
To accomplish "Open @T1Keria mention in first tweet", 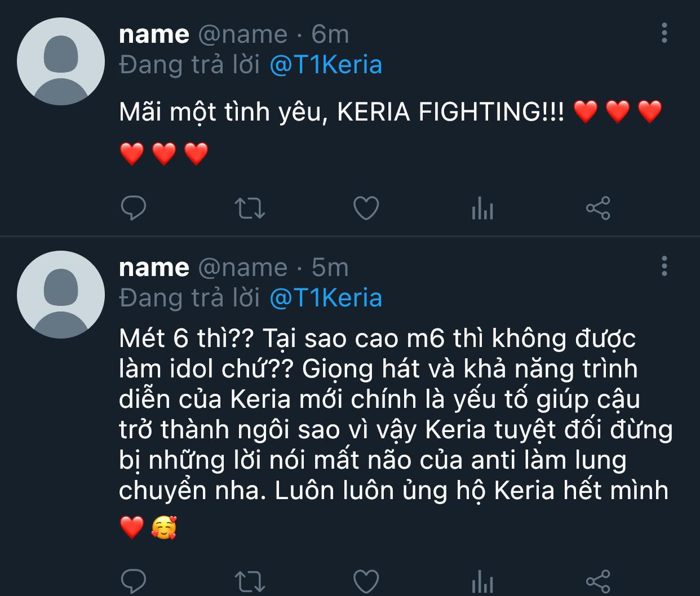I will pyautogui.click(x=326, y=65).
